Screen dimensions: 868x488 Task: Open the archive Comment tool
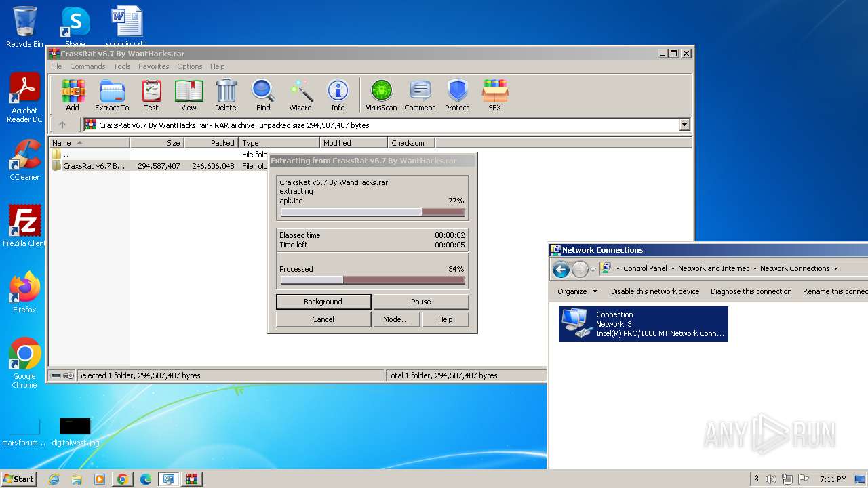pyautogui.click(x=420, y=95)
